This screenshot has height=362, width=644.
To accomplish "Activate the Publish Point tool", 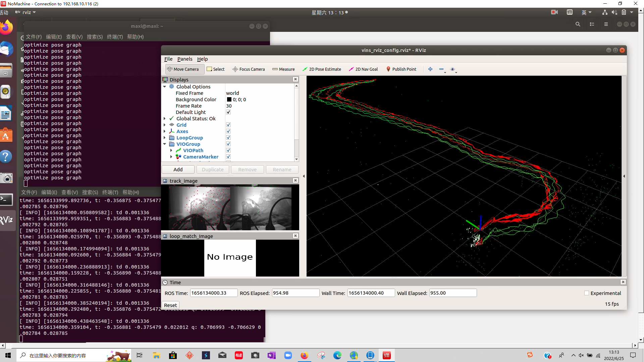I will (401, 69).
